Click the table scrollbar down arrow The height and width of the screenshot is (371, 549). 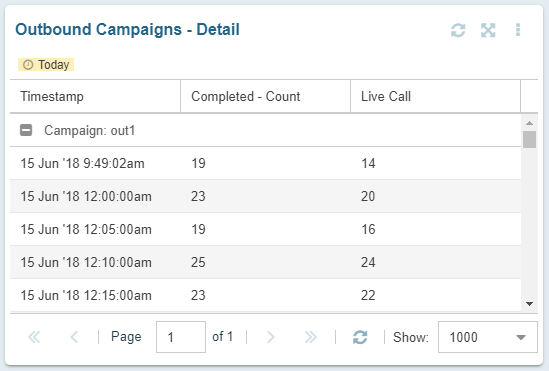pyautogui.click(x=529, y=304)
